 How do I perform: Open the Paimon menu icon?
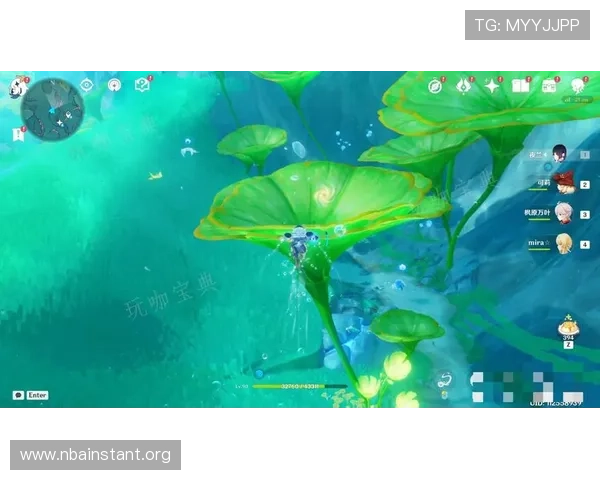click(18, 88)
